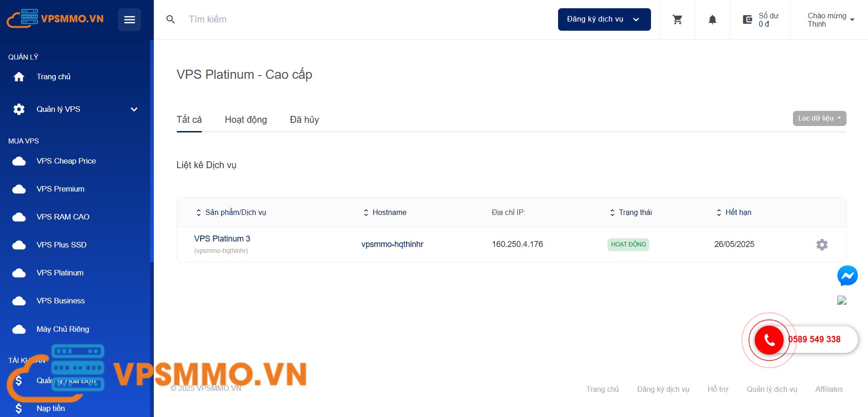Open the Messenger chat bubble
The image size is (868, 417).
pos(847,276)
